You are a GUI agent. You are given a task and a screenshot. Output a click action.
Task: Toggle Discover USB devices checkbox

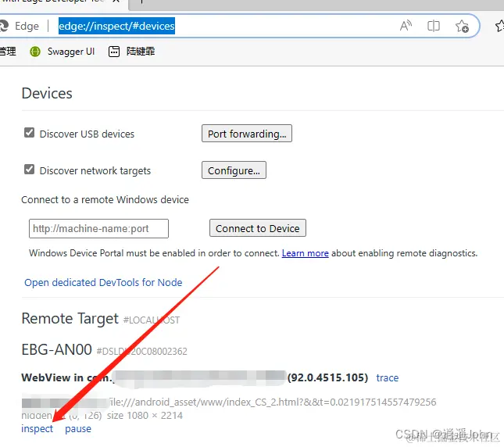tap(29, 132)
